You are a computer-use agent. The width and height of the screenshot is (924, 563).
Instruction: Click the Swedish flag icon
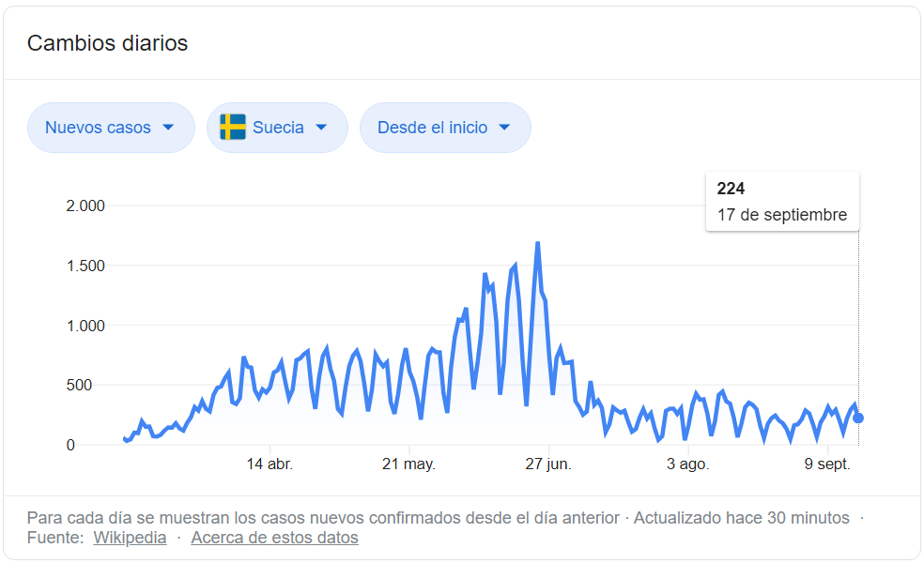233,128
